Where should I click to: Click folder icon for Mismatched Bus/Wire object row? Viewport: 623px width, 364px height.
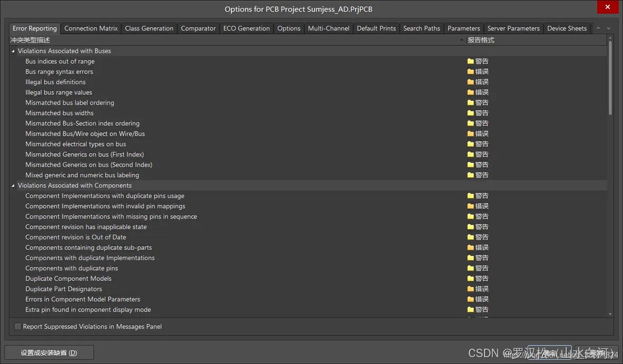coord(470,134)
